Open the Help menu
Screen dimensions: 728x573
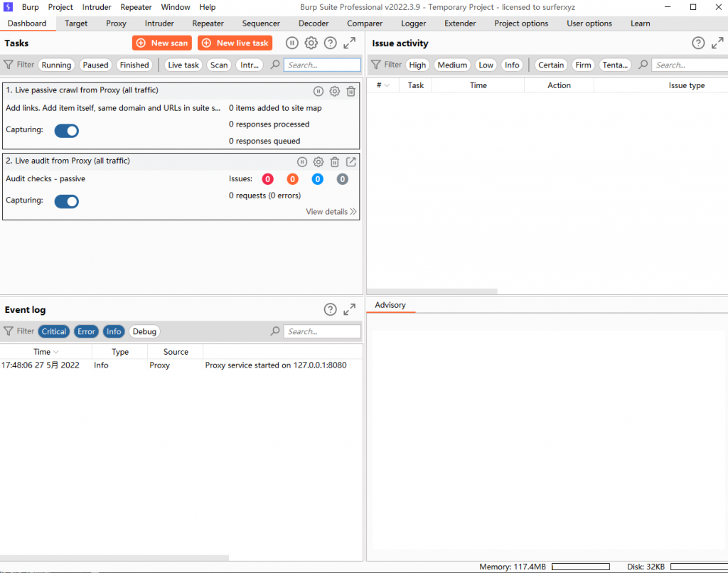point(208,7)
